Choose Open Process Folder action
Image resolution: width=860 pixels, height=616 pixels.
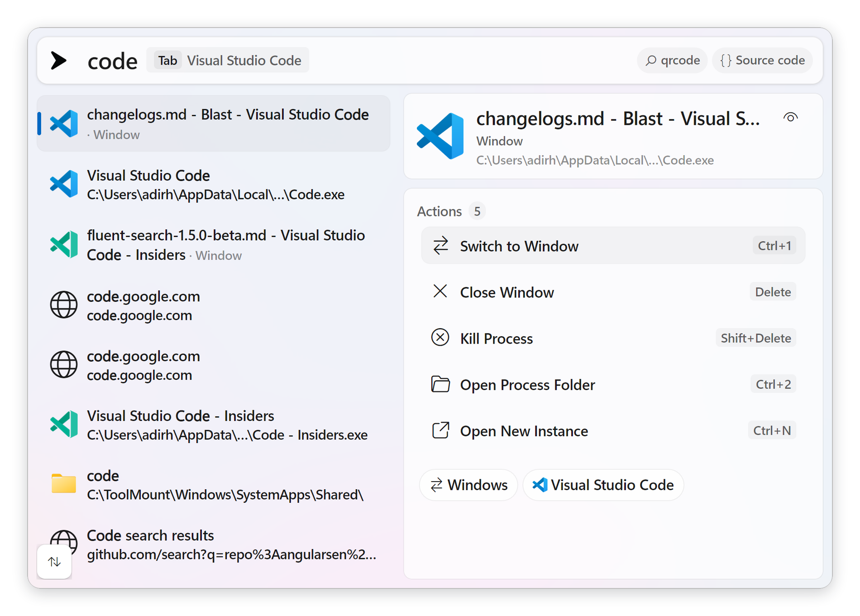tap(613, 384)
